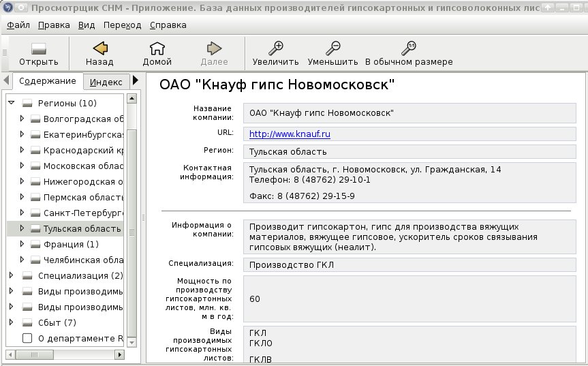This screenshot has width=588, height=366.
Task: Open the Переход menu
Action: [122, 25]
